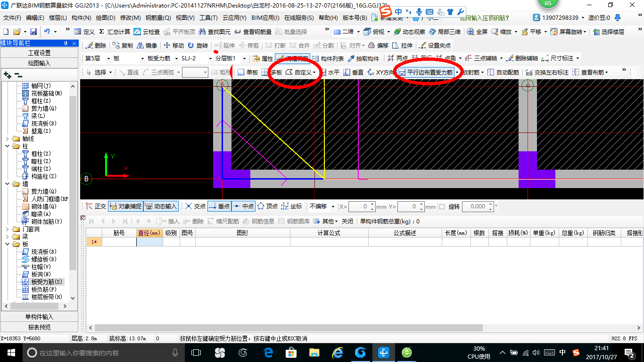Click 关闭 in rebar panel toolbar
The width and height of the screenshot is (644, 362).
pos(347,221)
